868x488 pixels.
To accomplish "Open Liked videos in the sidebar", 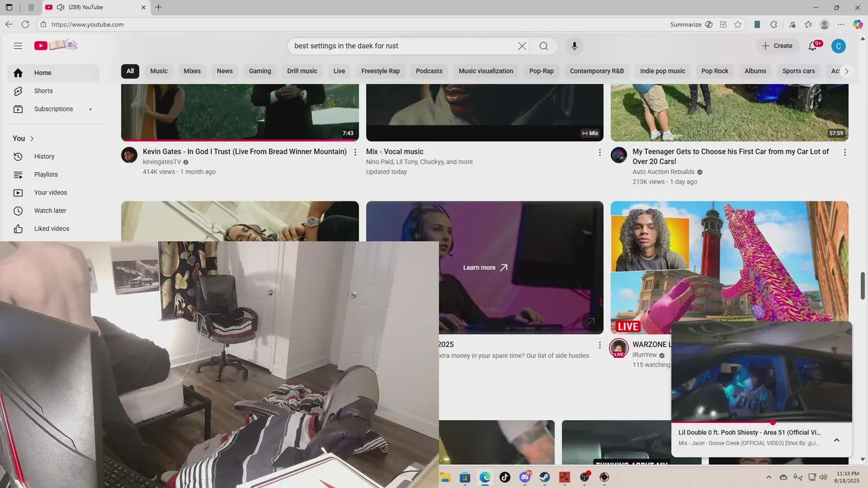I will 54,229.
